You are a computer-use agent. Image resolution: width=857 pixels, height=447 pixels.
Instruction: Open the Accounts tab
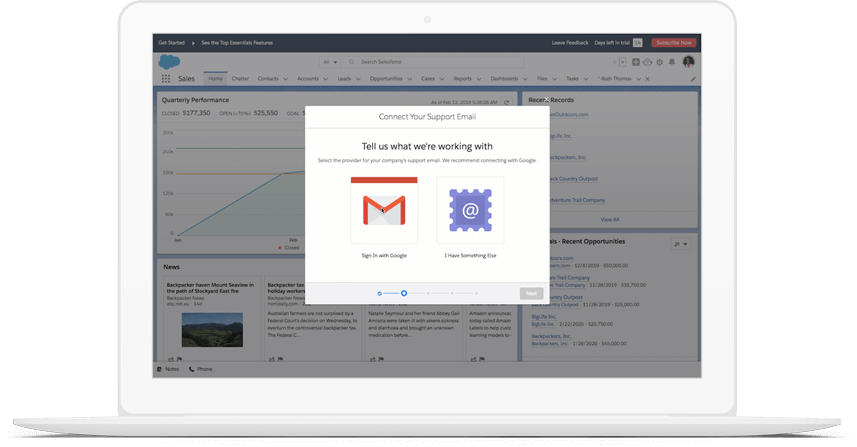point(308,79)
